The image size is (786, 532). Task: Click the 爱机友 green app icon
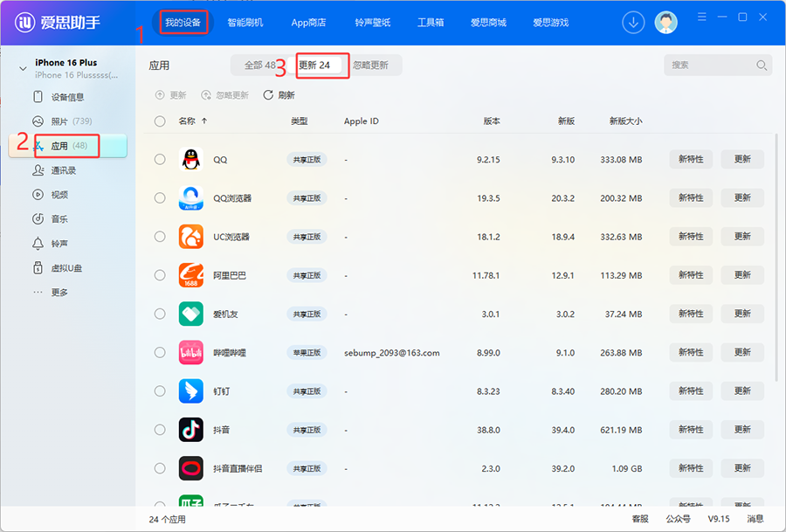(191, 314)
